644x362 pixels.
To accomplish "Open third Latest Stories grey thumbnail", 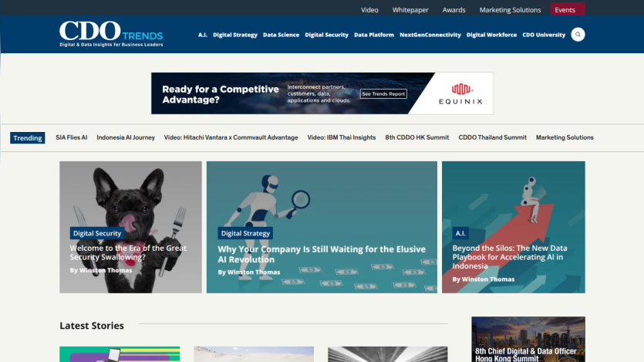I will pos(387,354).
